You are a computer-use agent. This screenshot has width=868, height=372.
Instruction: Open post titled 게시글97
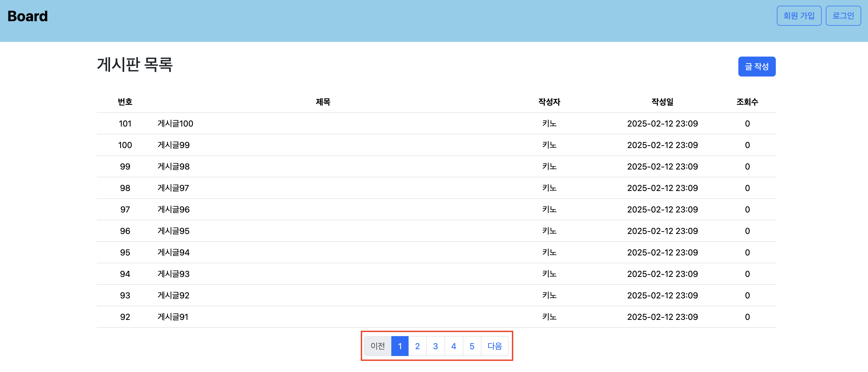click(173, 188)
